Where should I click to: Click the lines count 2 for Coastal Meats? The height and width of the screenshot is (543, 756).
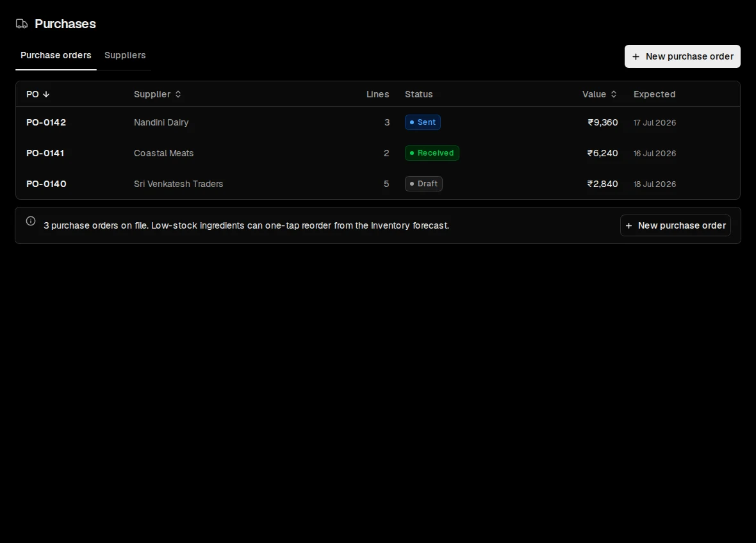tap(386, 153)
